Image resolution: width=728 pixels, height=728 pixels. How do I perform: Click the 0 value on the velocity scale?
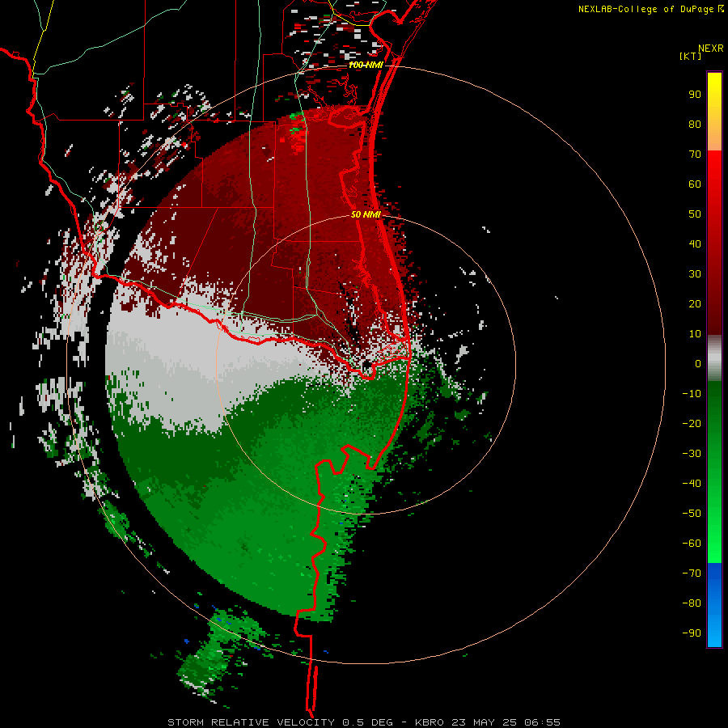(x=698, y=364)
